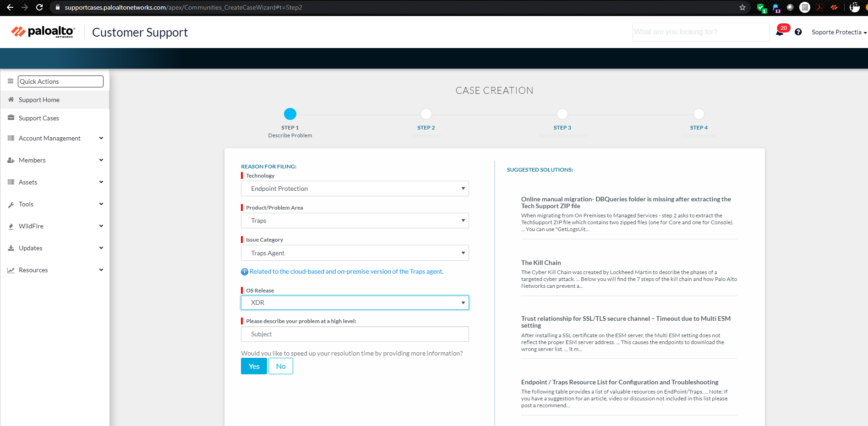Open the Product/Problem Area dropdown showing Traps
The width and height of the screenshot is (868, 426).
[355, 221]
